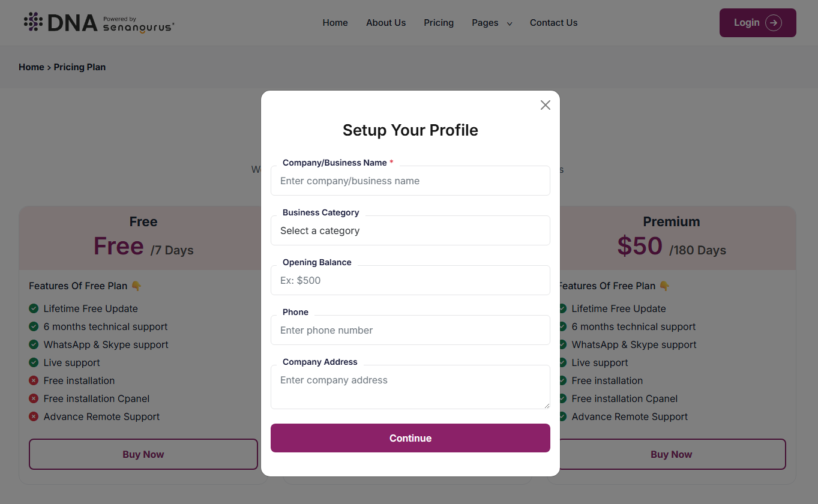818x504 pixels.
Task: Click into the Opening Balance field
Action: click(x=410, y=280)
